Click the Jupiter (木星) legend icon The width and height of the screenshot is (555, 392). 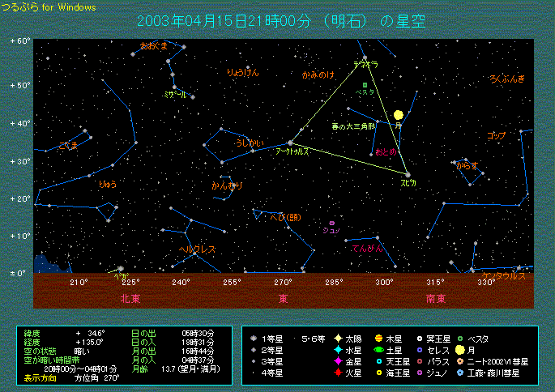pos(378,338)
